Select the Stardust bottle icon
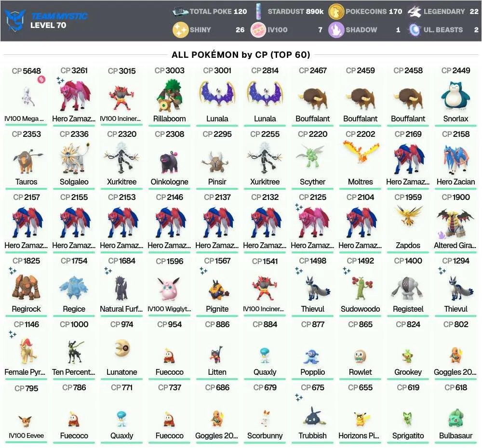This screenshot has height=448, width=482. pos(258,12)
